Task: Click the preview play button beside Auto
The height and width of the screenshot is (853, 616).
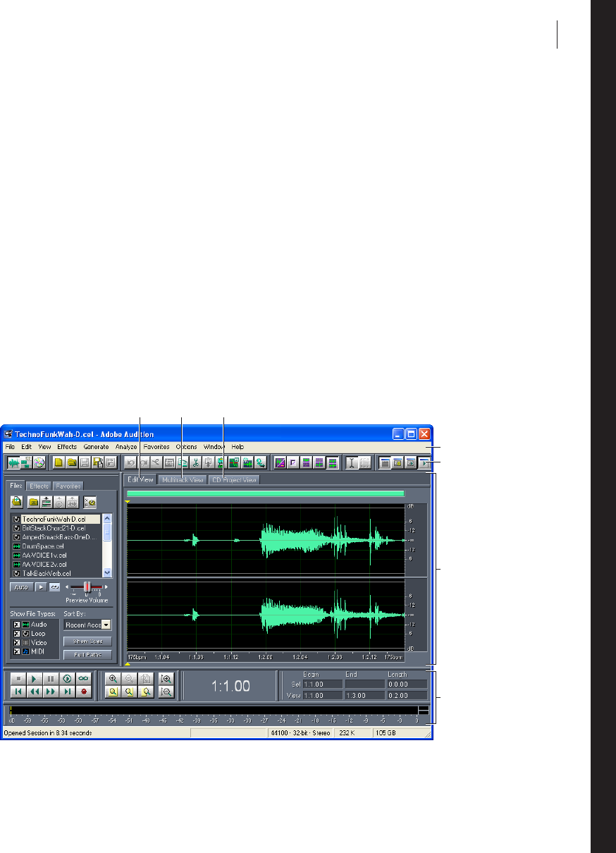Action: [x=42, y=587]
